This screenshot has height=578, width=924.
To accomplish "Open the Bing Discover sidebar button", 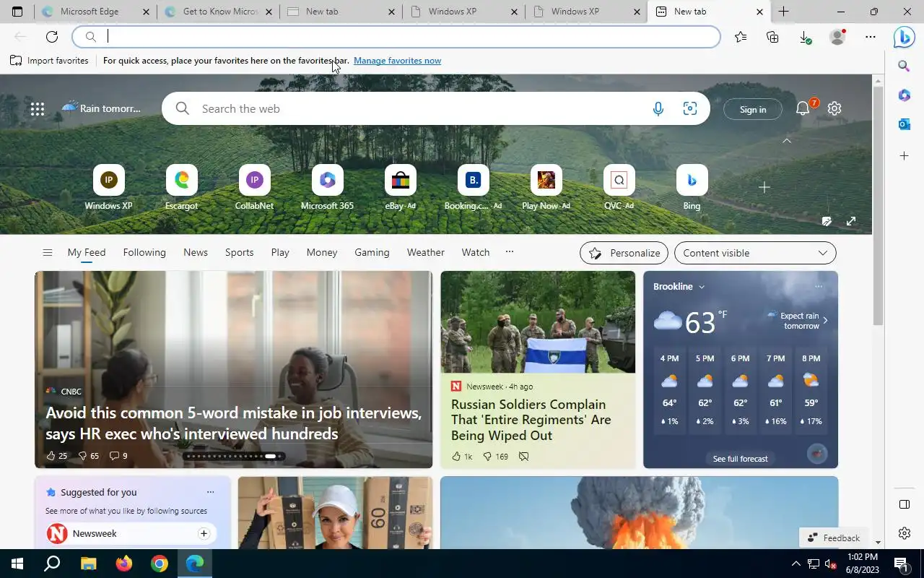I will [905, 37].
